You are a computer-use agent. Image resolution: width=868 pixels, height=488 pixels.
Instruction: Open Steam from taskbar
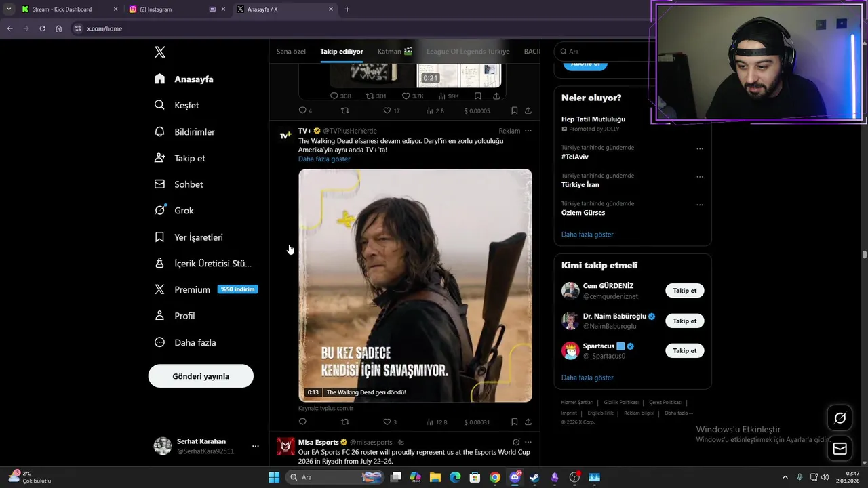pos(534,477)
